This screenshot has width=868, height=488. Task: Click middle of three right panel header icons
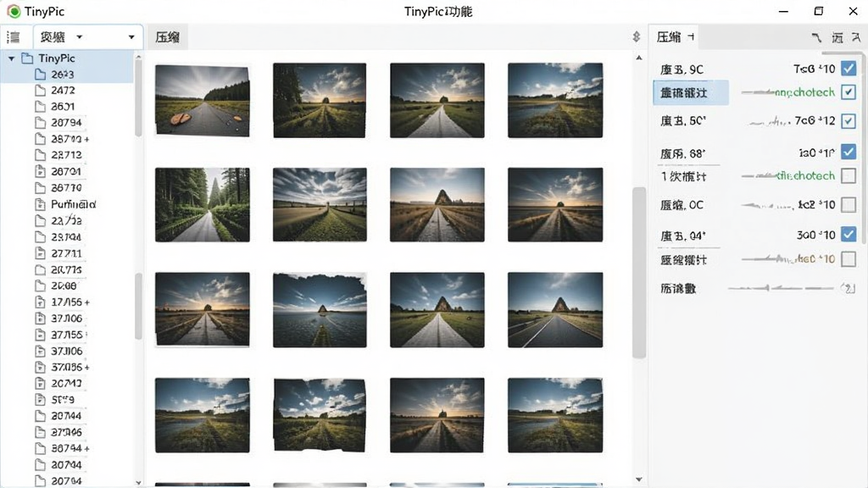click(x=837, y=37)
